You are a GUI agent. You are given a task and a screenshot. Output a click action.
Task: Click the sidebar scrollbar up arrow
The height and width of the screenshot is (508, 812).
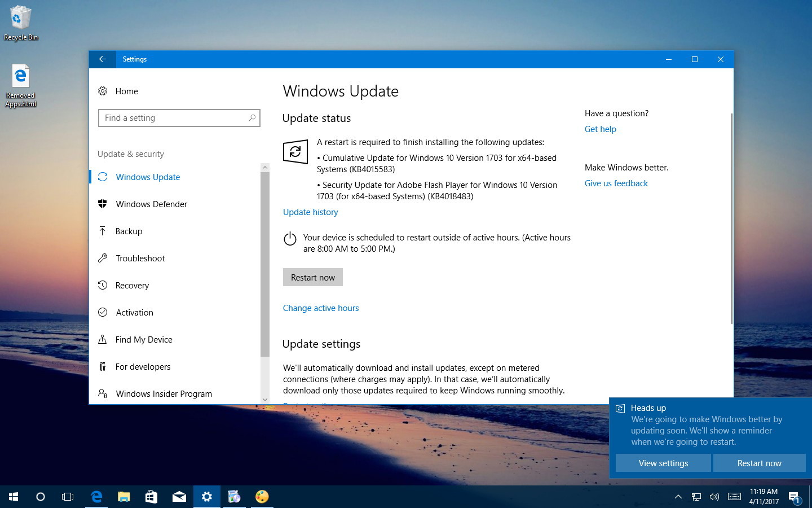(265, 168)
